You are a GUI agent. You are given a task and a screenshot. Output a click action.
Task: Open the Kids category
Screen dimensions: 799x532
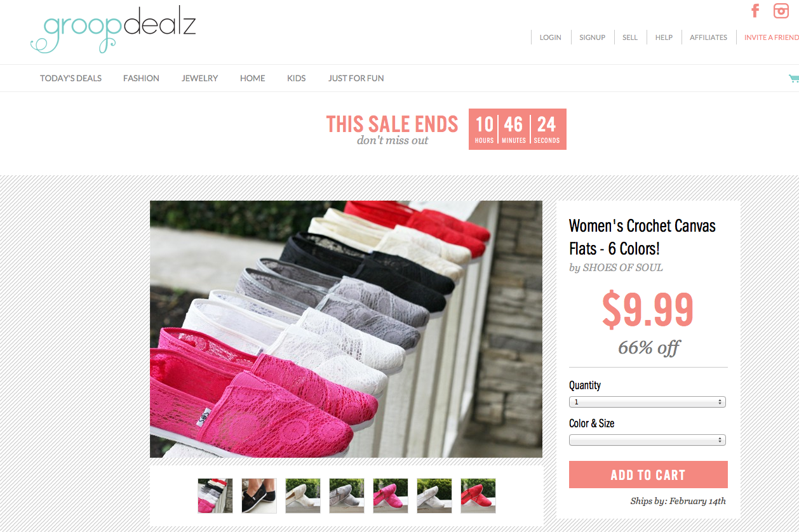pyautogui.click(x=296, y=78)
